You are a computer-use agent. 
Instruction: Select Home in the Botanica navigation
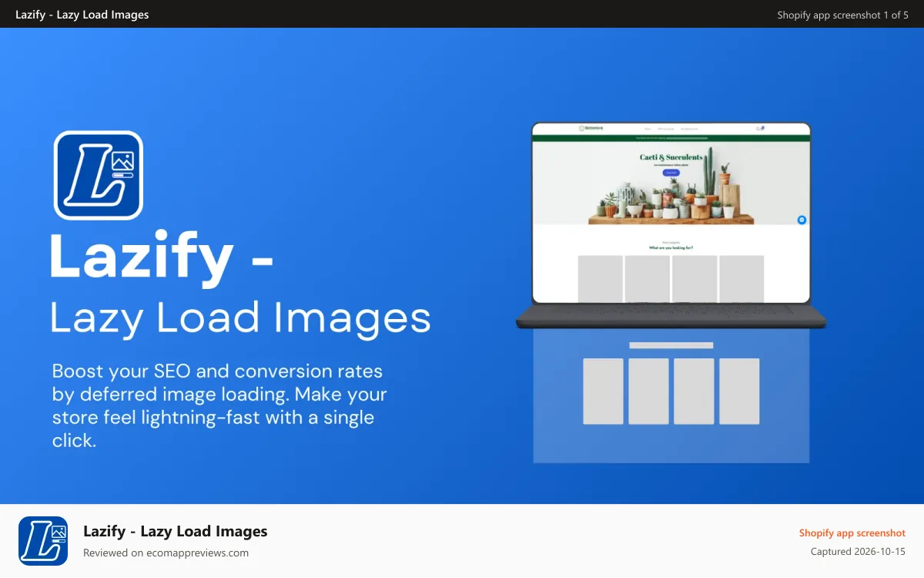tap(648, 129)
